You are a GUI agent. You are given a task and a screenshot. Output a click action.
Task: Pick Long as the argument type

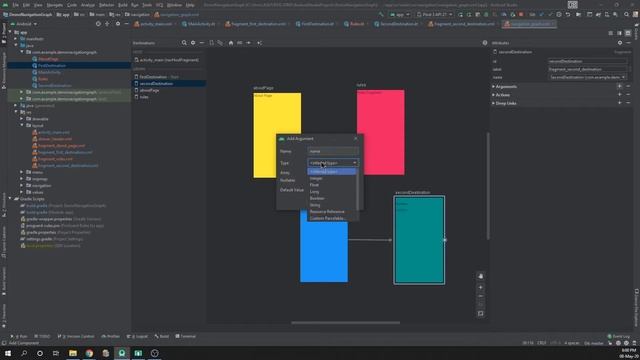[x=332, y=191]
